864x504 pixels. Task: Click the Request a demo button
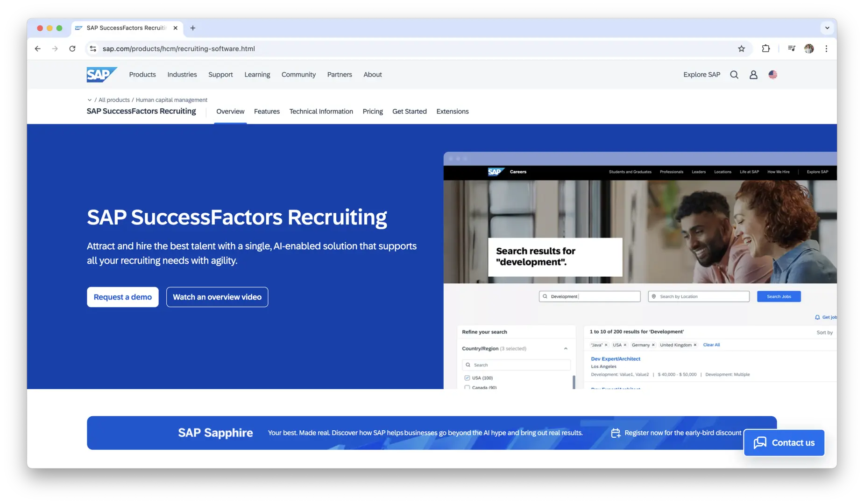point(123,297)
